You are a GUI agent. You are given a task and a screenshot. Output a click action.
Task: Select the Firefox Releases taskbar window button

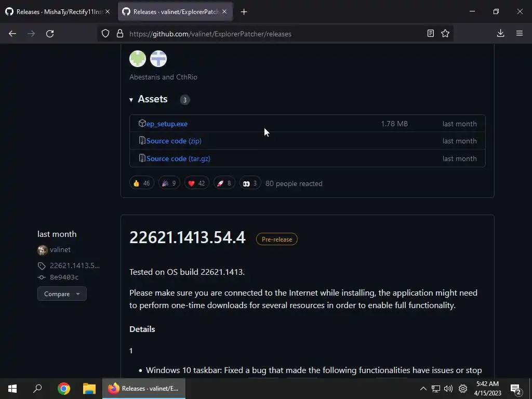click(x=144, y=389)
